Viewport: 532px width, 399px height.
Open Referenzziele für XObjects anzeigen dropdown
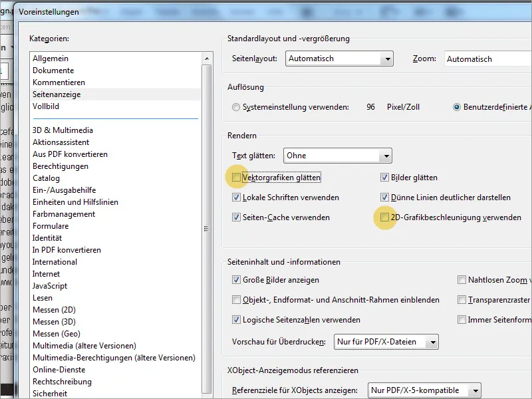424,390
